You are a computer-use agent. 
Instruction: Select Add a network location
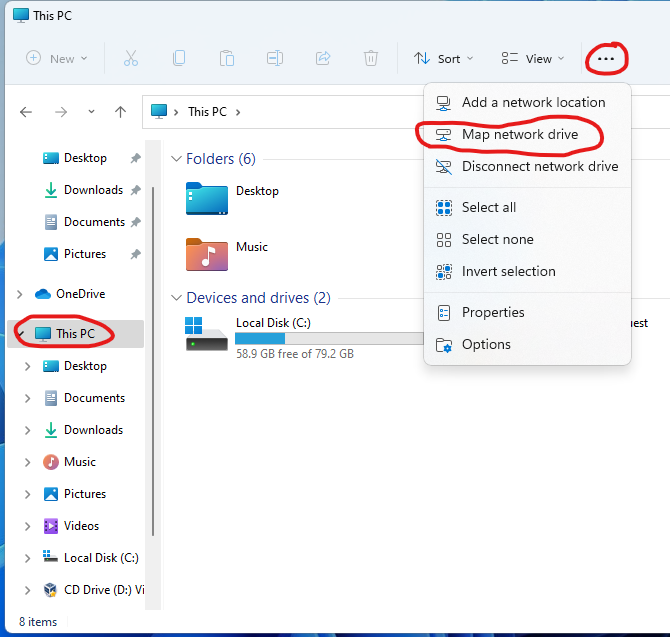[x=533, y=102]
